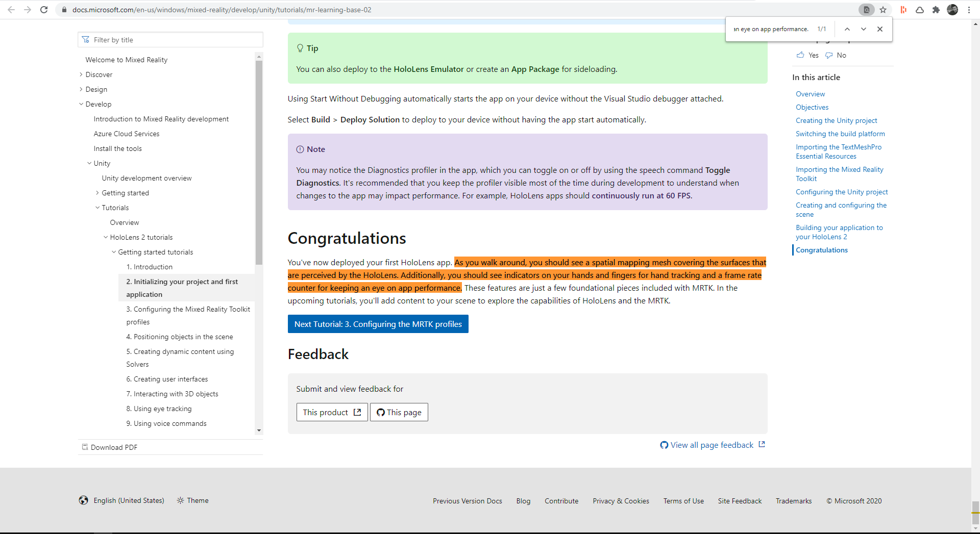This screenshot has height=534, width=980.
Task: Switch the site Theme in the footer
Action: [x=192, y=500]
